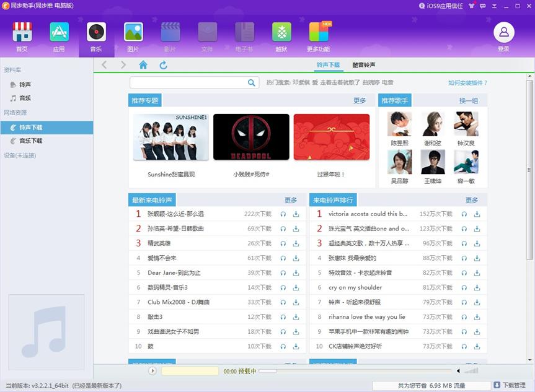Open the 电子书 e-book icon
This screenshot has width=535, height=392.
245,32
